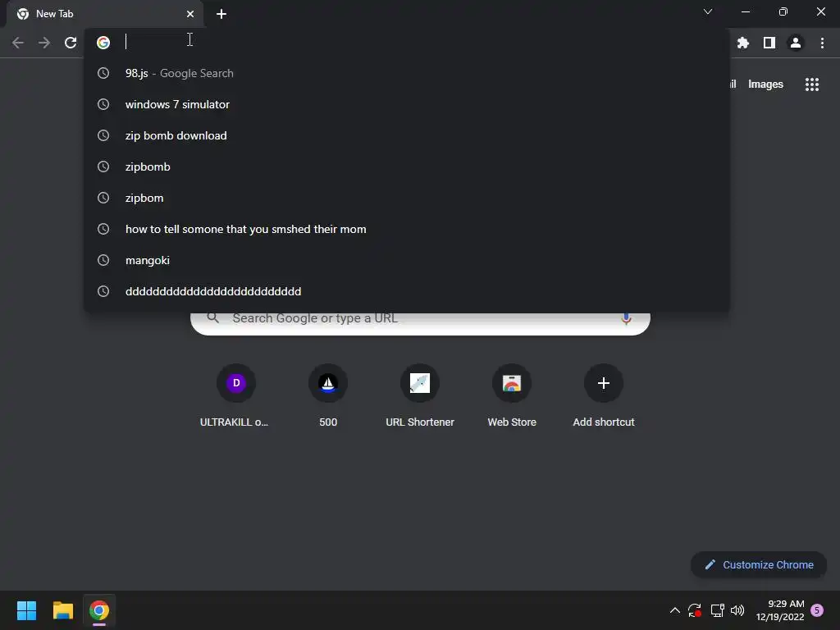This screenshot has width=840, height=630.
Task: Open the volume control in the tray
Action: pos(737,610)
